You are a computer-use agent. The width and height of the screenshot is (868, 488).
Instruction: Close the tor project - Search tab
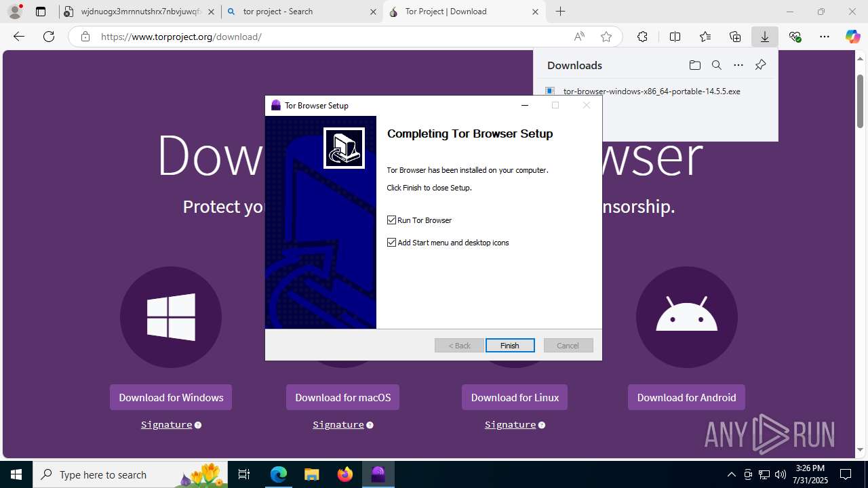coord(373,12)
